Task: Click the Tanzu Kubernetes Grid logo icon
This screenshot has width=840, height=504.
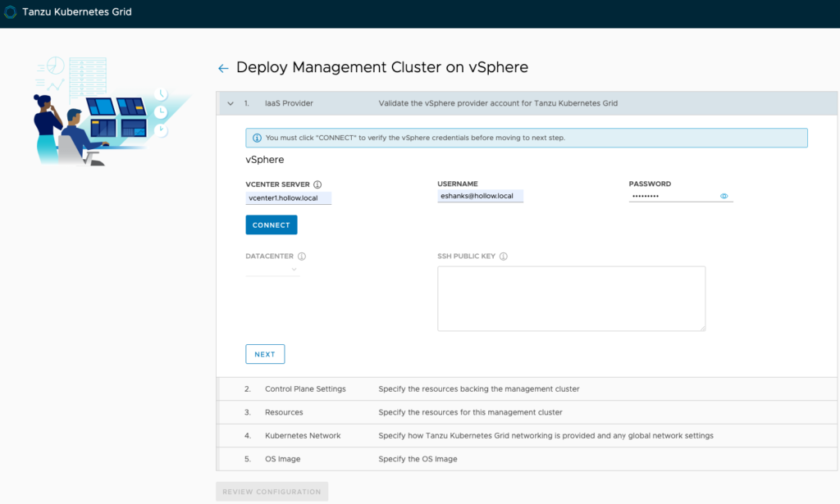Action: point(11,12)
